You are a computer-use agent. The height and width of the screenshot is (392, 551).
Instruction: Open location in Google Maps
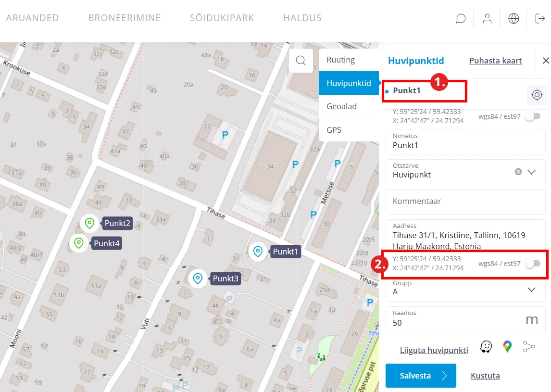click(x=507, y=347)
